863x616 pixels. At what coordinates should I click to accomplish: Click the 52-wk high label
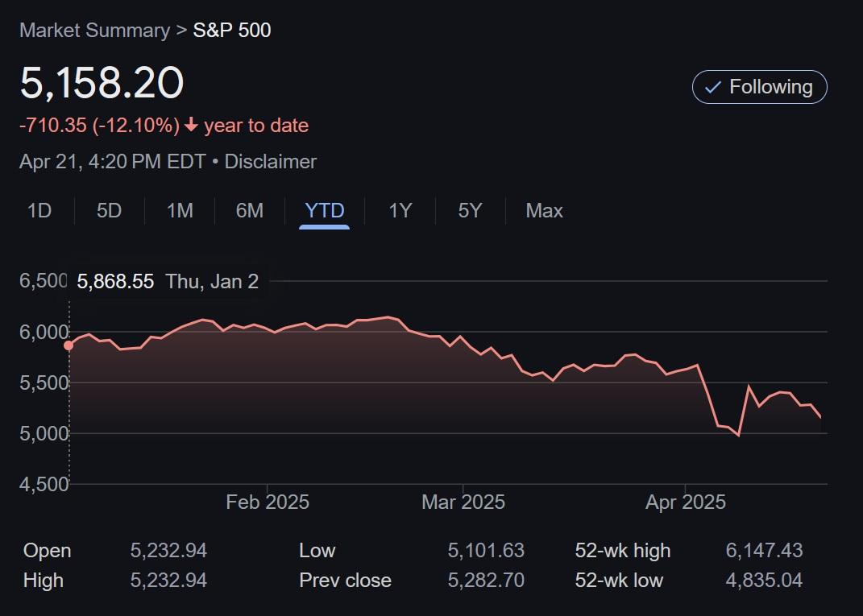[x=623, y=551]
